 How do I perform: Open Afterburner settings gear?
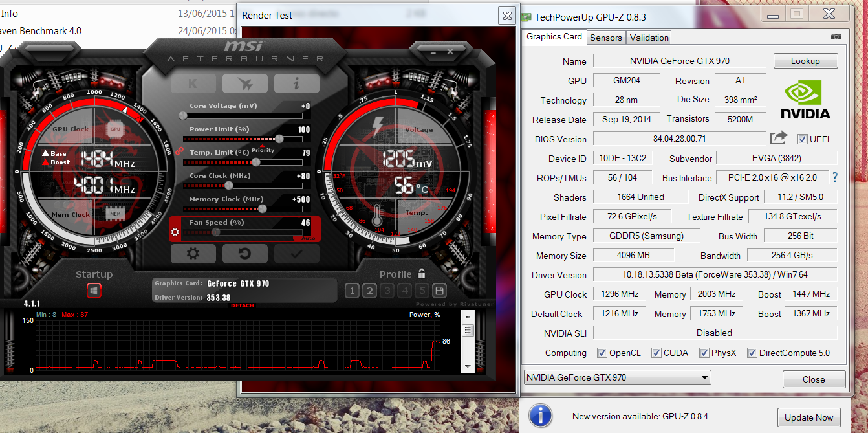[x=193, y=254]
